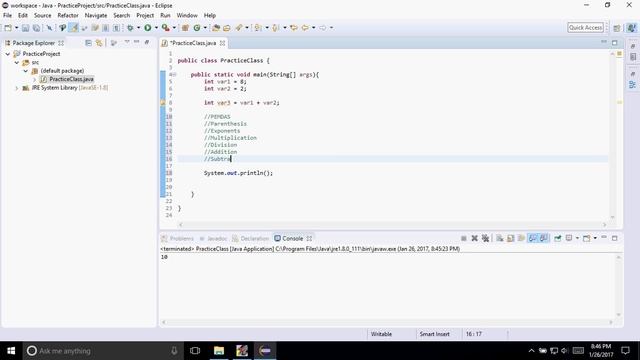Click the Save All toolbar icon

point(36,28)
